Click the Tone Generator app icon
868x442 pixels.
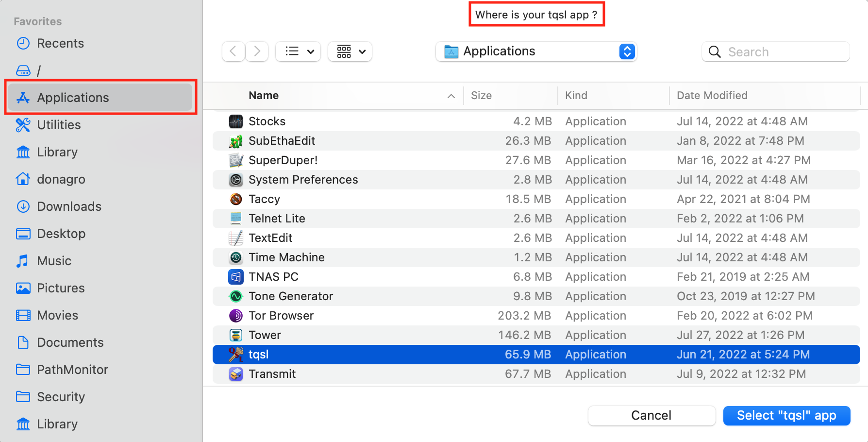(236, 296)
